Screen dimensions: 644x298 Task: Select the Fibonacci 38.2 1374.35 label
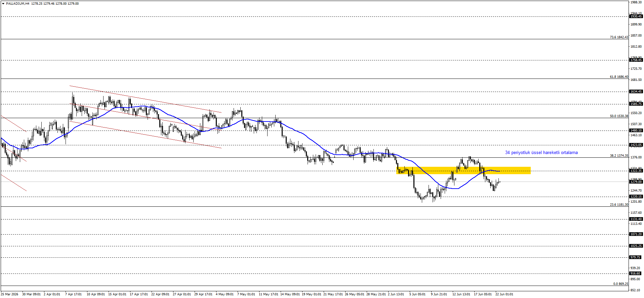[619, 156]
